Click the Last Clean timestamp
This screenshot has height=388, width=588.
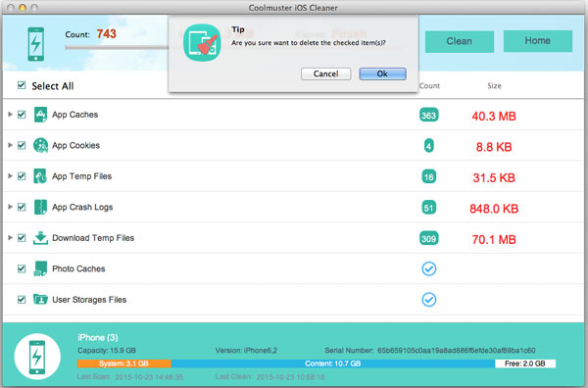(290, 377)
